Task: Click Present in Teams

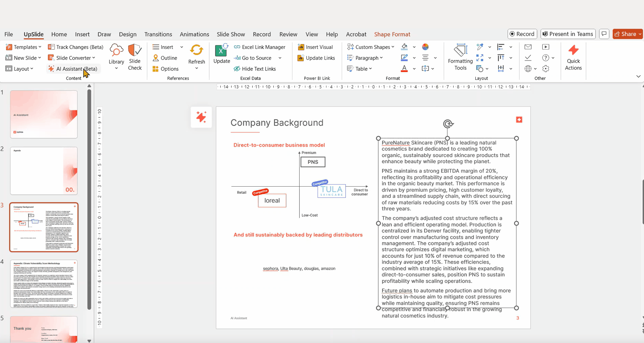Action: (568, 34)
